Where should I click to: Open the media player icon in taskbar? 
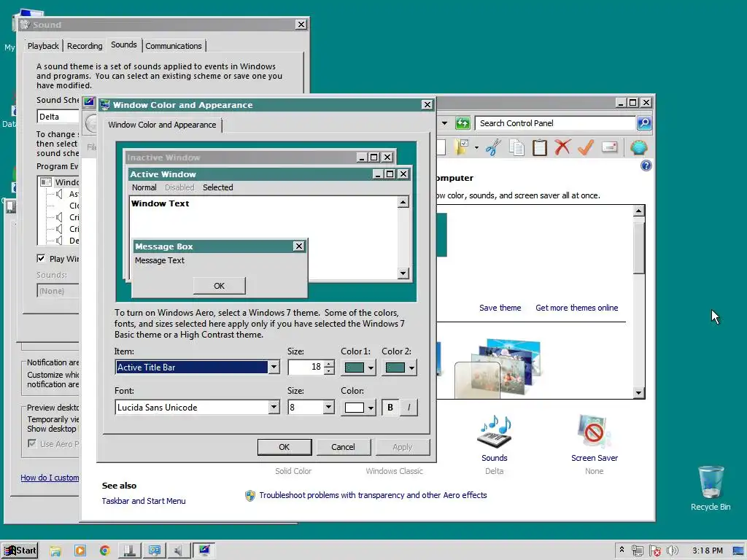(80, 551)
